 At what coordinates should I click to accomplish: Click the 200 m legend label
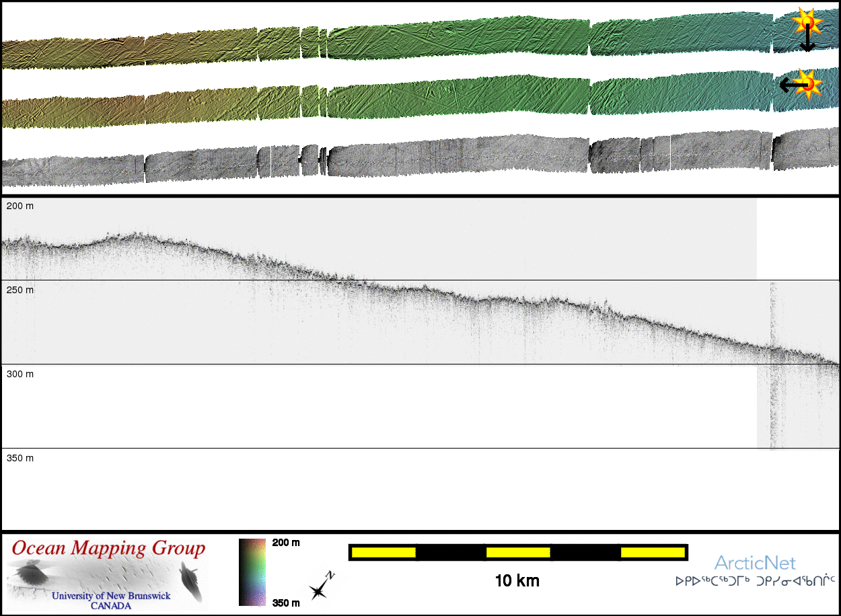[285, 543]
